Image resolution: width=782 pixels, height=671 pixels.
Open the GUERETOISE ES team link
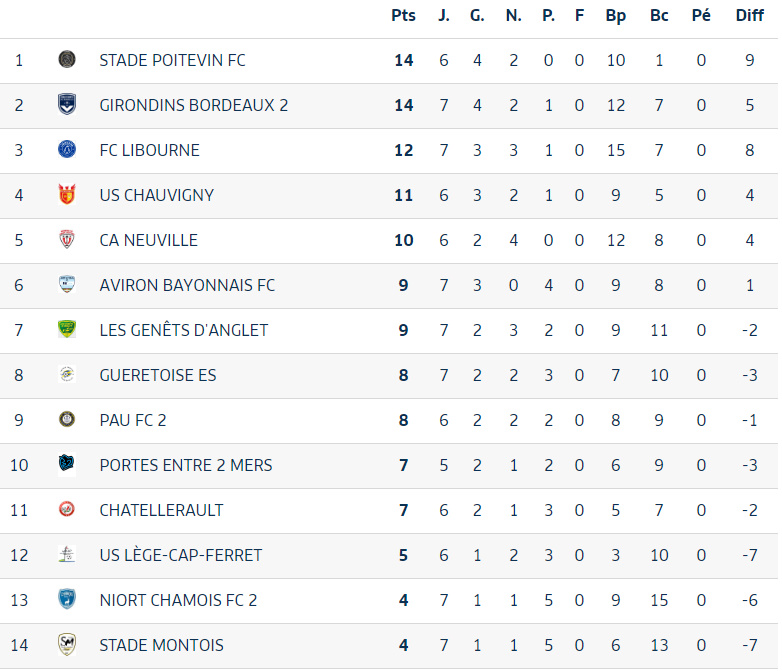[x=158, y=375]
